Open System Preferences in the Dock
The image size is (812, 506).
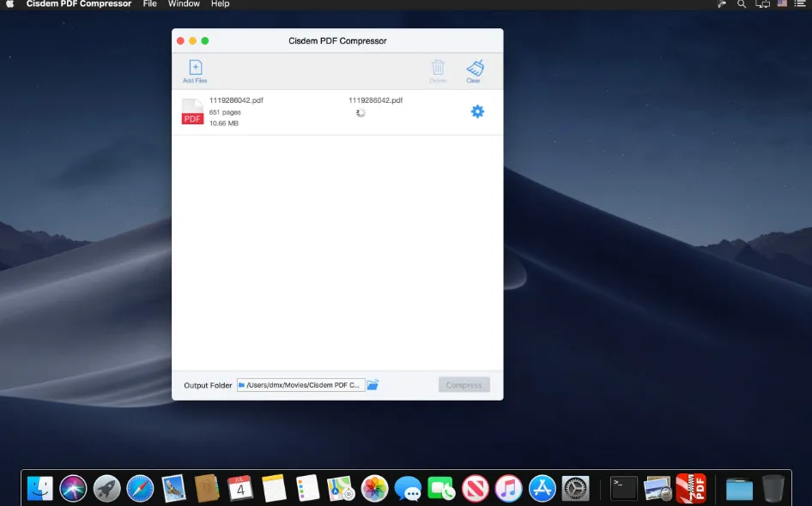click(x=575, y=488)
